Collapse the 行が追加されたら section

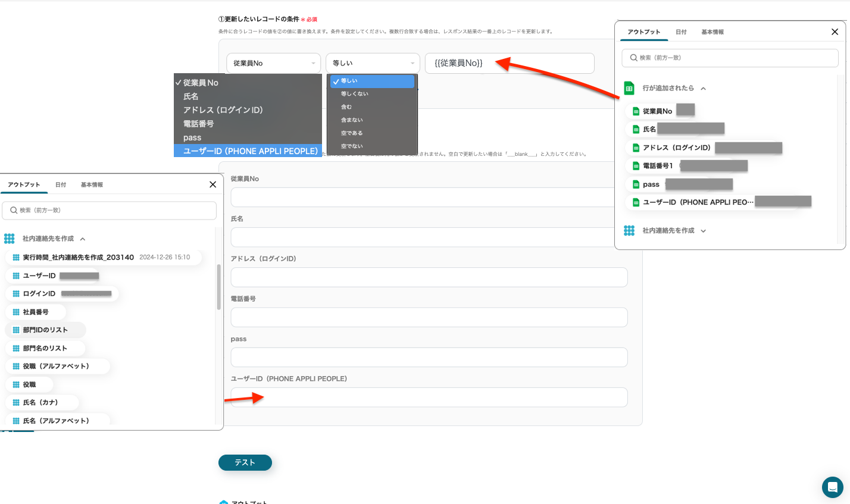(x=704, y=89)
